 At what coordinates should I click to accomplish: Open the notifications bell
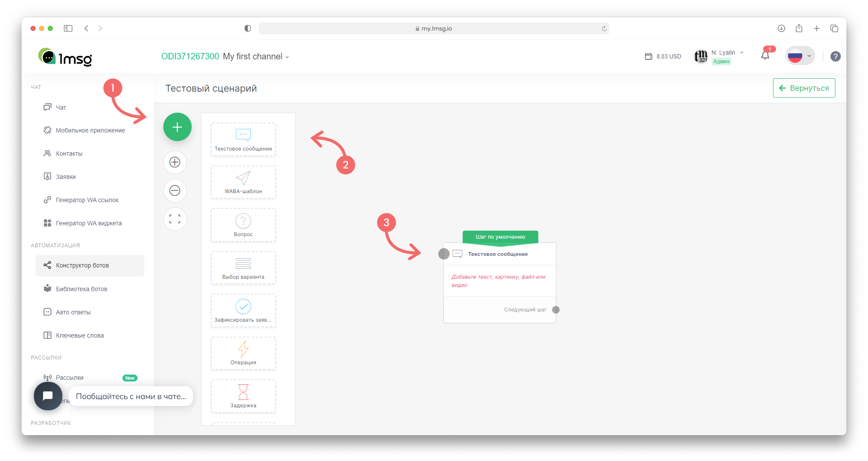click(765, 56)
